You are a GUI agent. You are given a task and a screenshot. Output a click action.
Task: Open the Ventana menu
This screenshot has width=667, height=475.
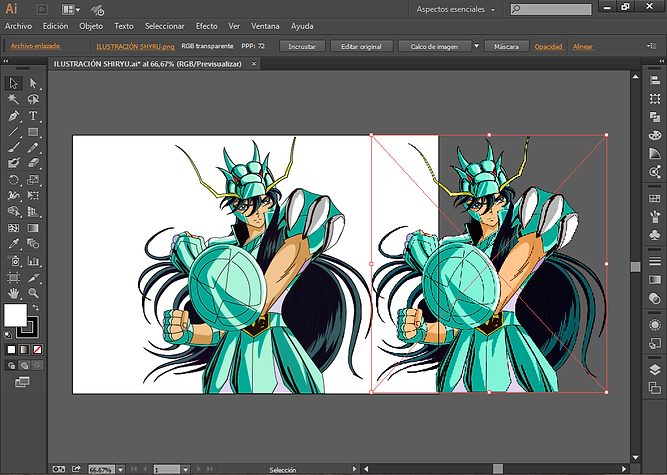tap(265, 26)
